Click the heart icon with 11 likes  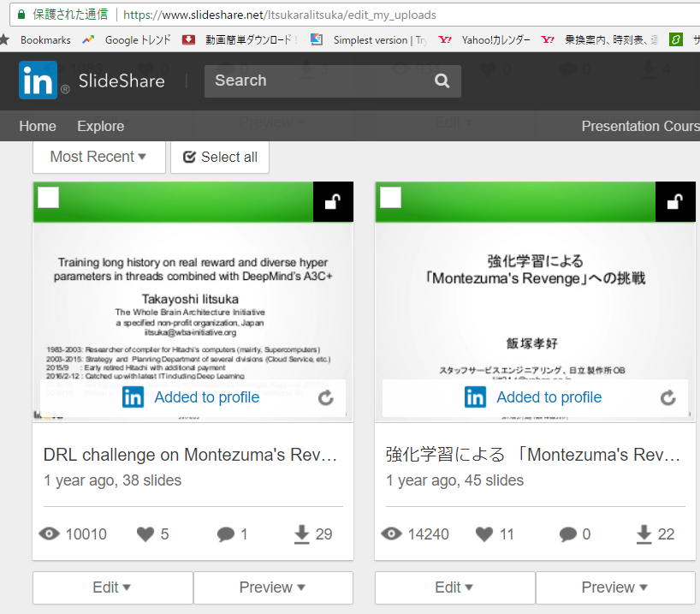point(484,534)
